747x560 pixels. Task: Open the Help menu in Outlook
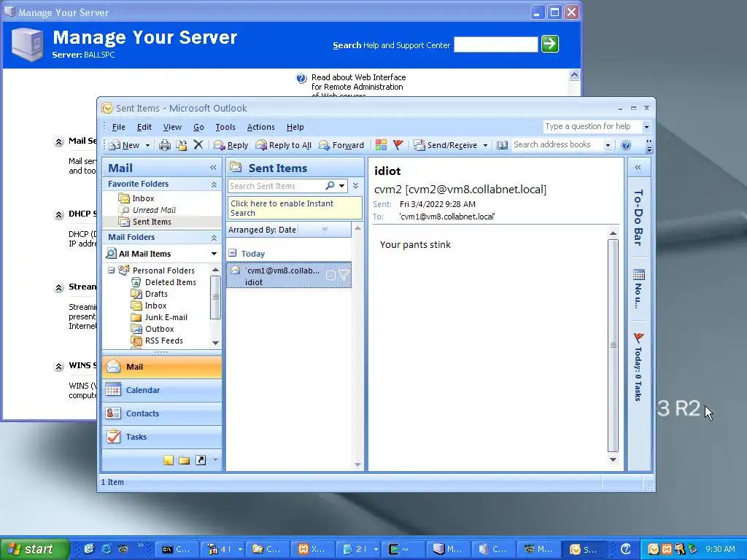tap(295, 127)
